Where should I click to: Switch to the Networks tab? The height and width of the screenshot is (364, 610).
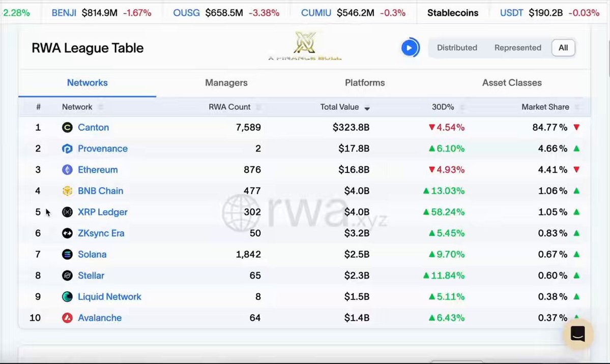87,83
